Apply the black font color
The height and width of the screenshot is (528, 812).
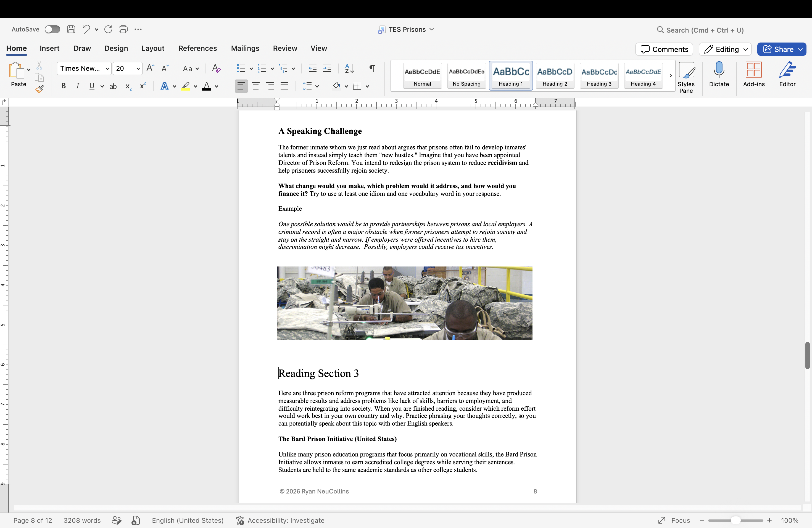[x=206, y=86]
